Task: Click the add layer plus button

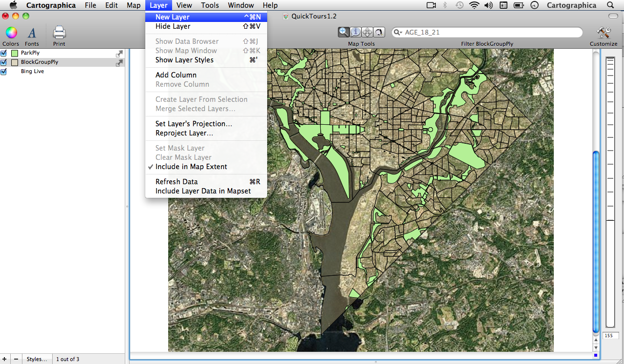Action: pos(4,359)
